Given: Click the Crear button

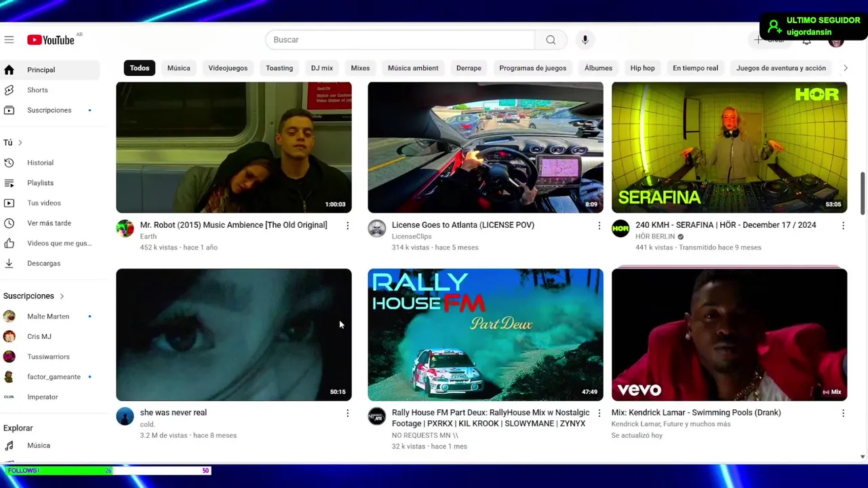Looking at the screenshot, I should (769, 40).
